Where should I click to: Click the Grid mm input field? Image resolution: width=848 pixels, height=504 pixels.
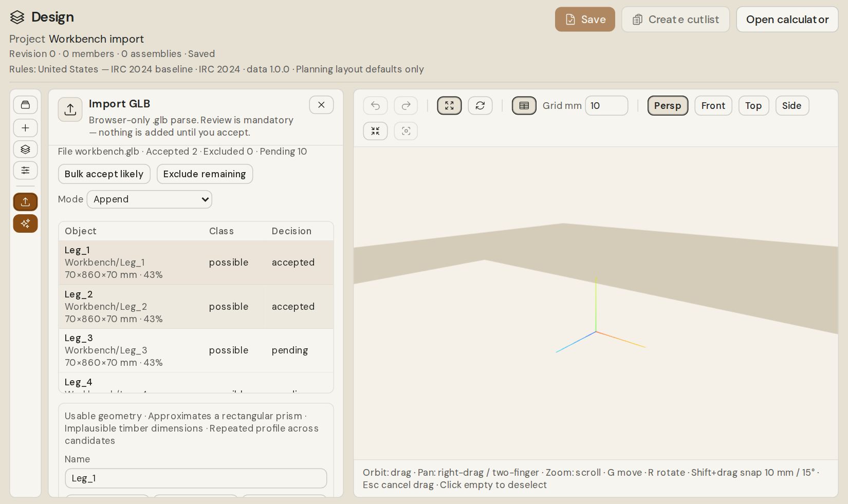pyautogui.click(x=606, y=106)
